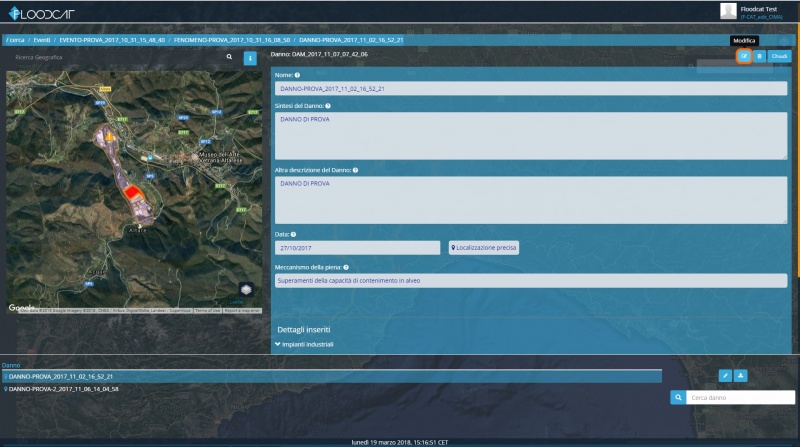Click the Cerca danno search field

(x=740, y=398)
